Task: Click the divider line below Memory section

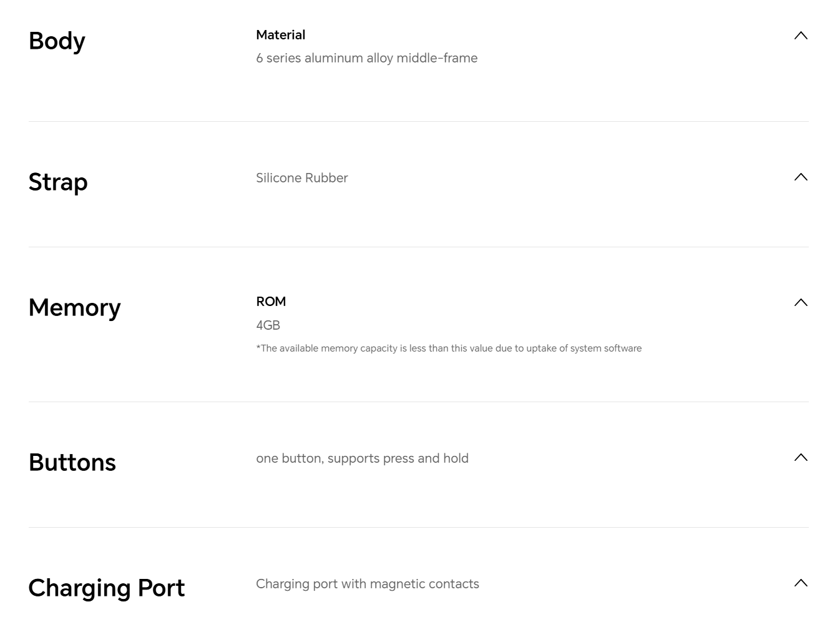Action: (x=418, y=402)
